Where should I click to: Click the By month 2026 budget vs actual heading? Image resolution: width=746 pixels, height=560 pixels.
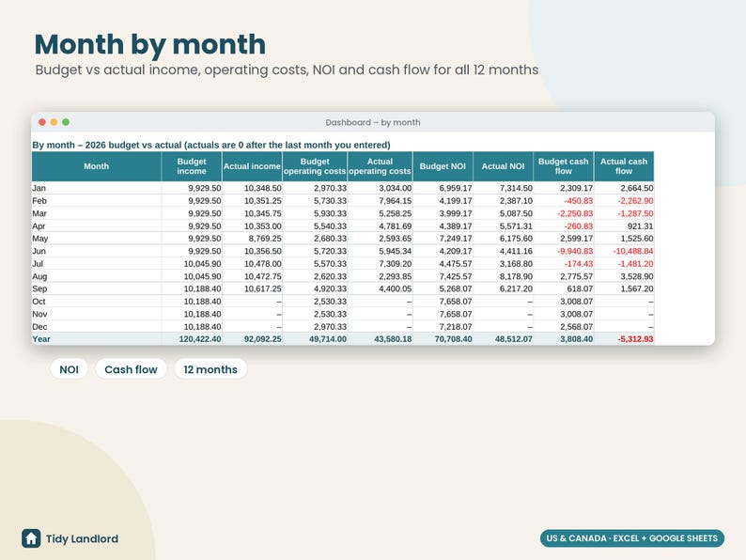coord(211,145)
